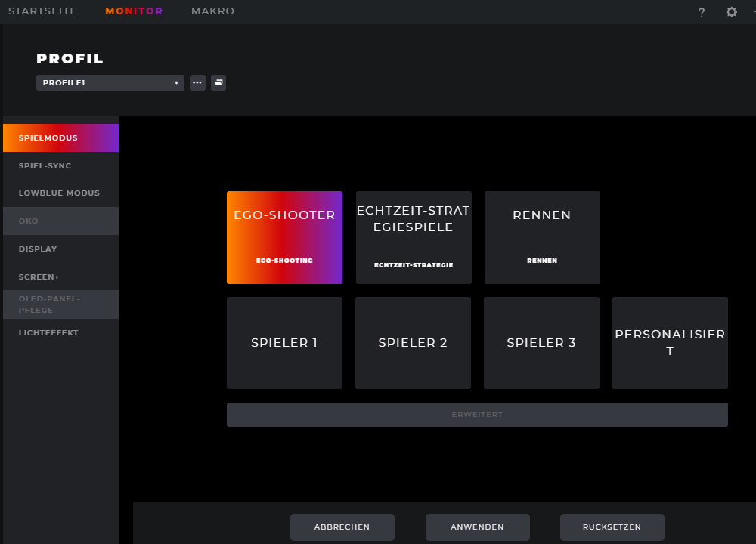Switch to the Makro tab

pos(212,11)
